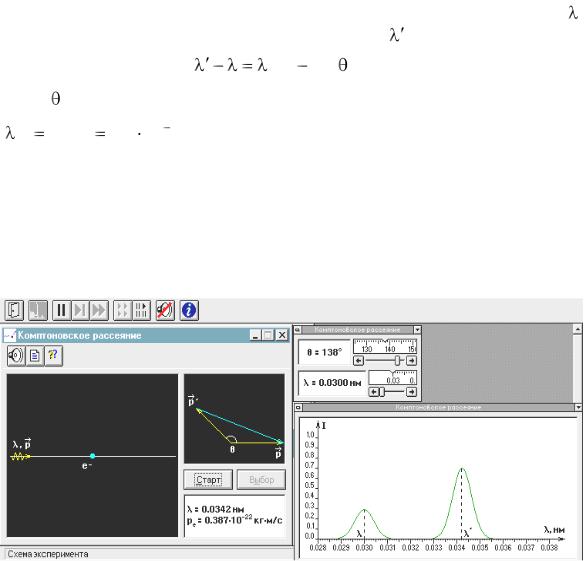Viewport: 588px width, 561px height.
Task: Close the Комптоновское рассеяние window
Action: (282, 335)
